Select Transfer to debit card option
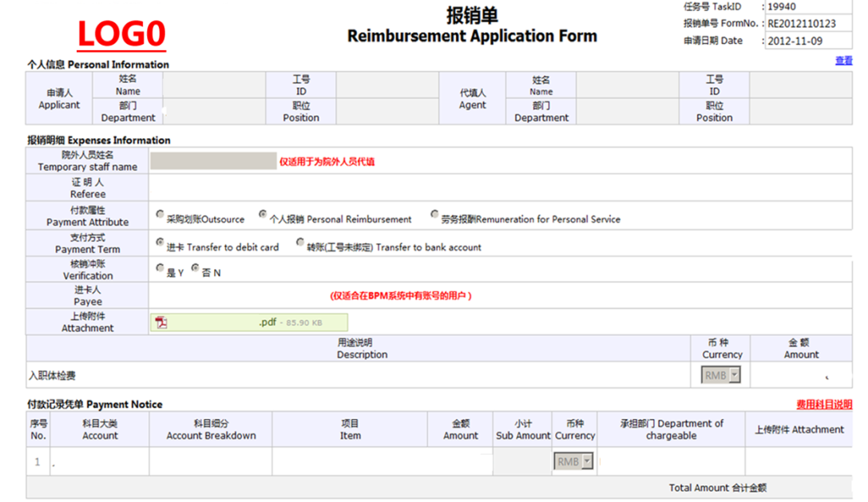Image resolution: width=868 pixels, height=502 pixels. 161,243
